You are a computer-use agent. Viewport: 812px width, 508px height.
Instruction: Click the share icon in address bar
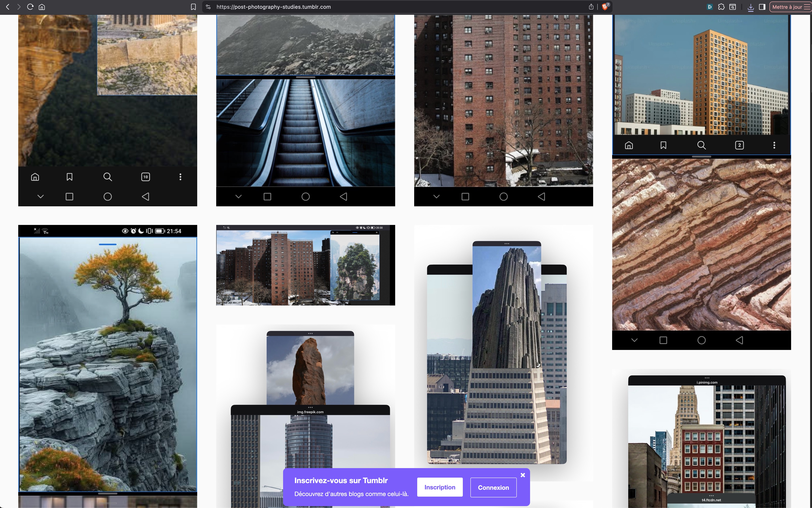coord(591,7)
